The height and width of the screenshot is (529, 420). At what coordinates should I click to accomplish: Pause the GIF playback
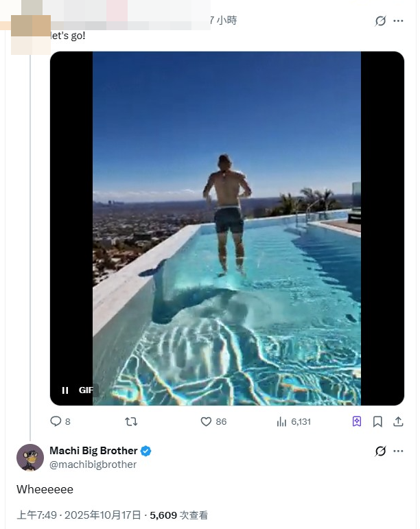(65, 390)
